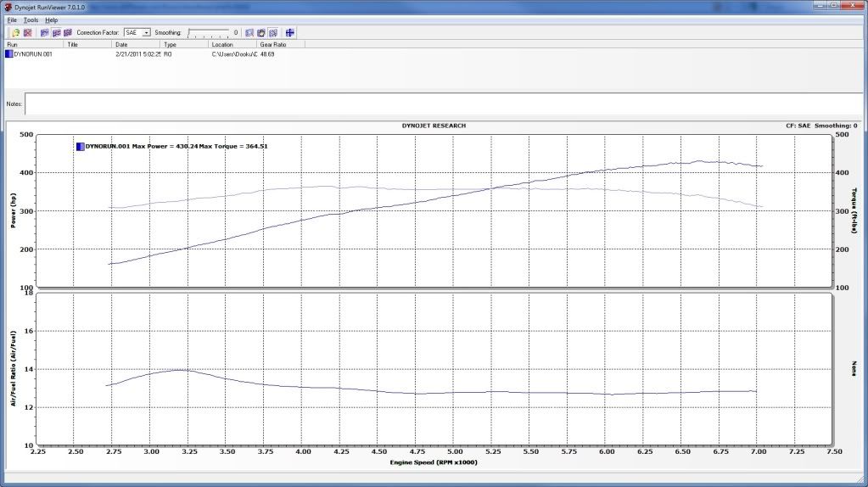Click first graph icon left of Correction Factor
868x487 pixels.
coord(44,32)
